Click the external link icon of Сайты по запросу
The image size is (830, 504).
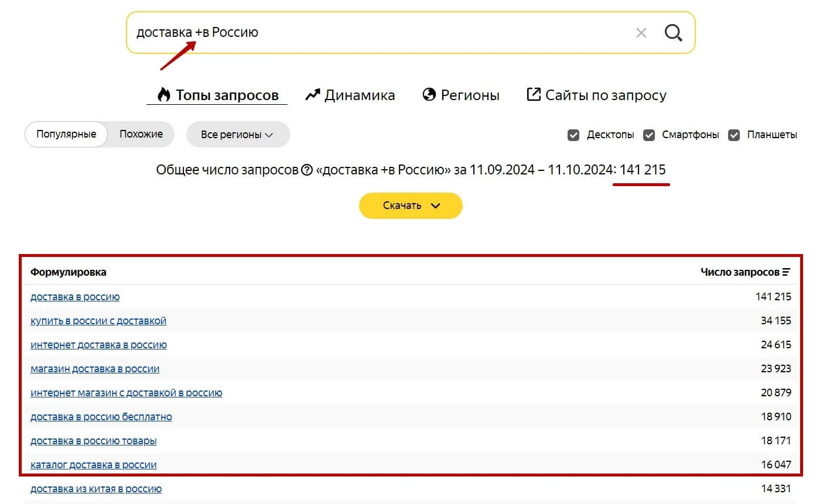534,94
